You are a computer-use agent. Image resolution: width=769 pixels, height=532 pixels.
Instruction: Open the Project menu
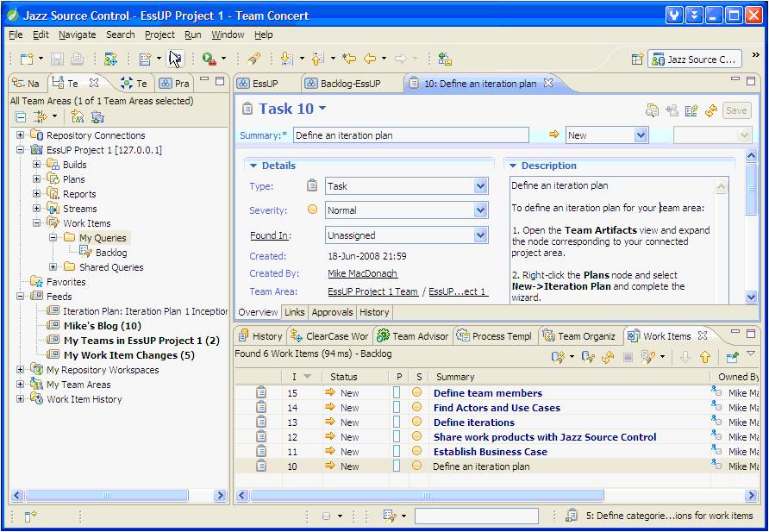(159, 34)
